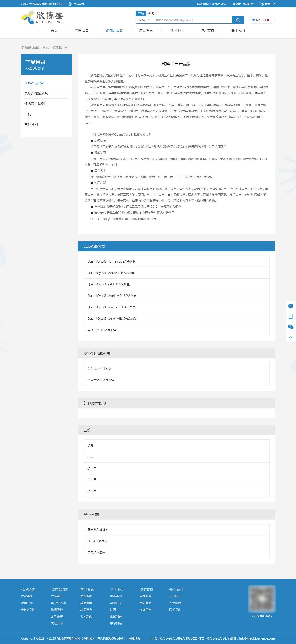Open the shopping cart 购物车
Image resolution: width=296 pixels, height=644 pixels.
point(261,20)
